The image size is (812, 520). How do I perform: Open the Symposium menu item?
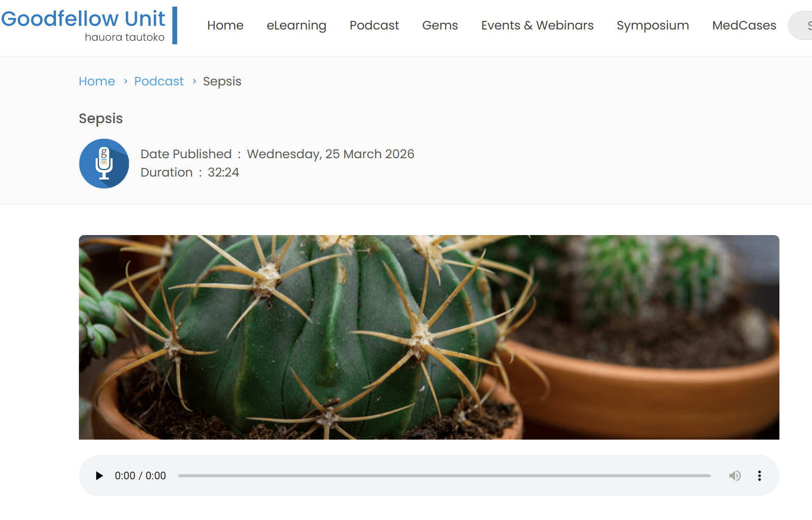653,25
